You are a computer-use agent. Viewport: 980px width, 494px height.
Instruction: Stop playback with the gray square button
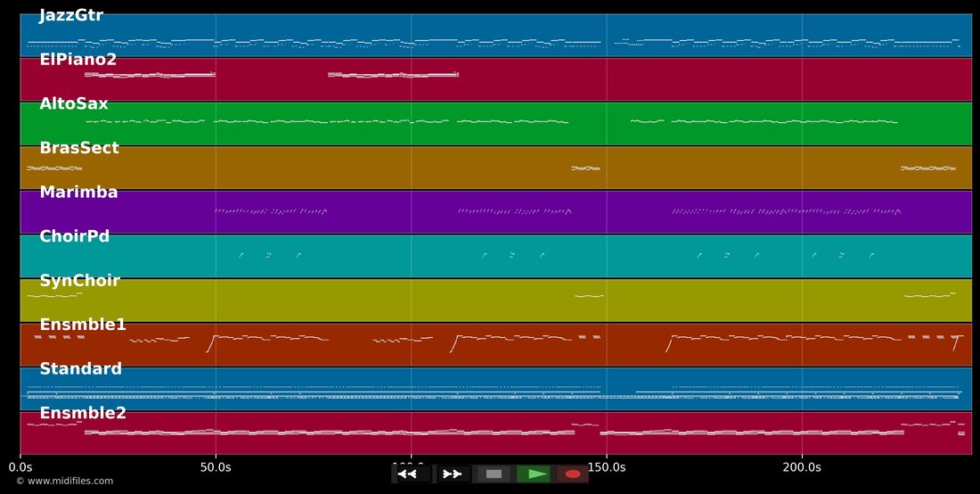click(494, 474)
